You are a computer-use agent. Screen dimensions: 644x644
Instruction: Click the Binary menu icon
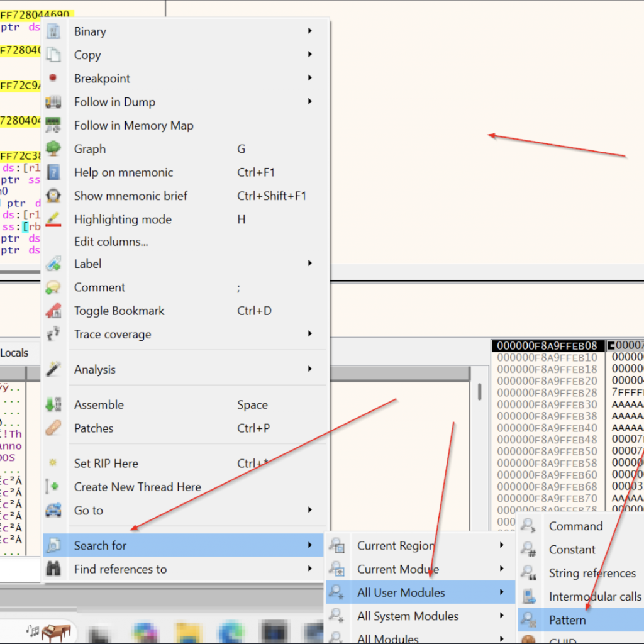pos(53,31)
